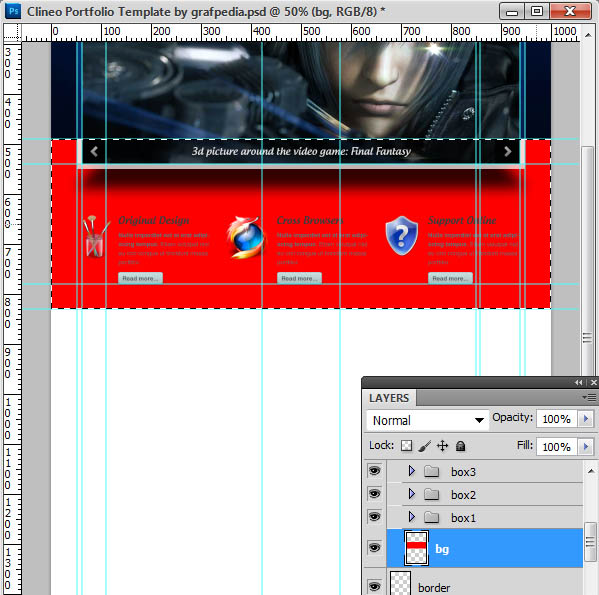This screenshot has width=599, height=595.
Task: Click the Final Fantasy caption text
Action: click(301, 151)
